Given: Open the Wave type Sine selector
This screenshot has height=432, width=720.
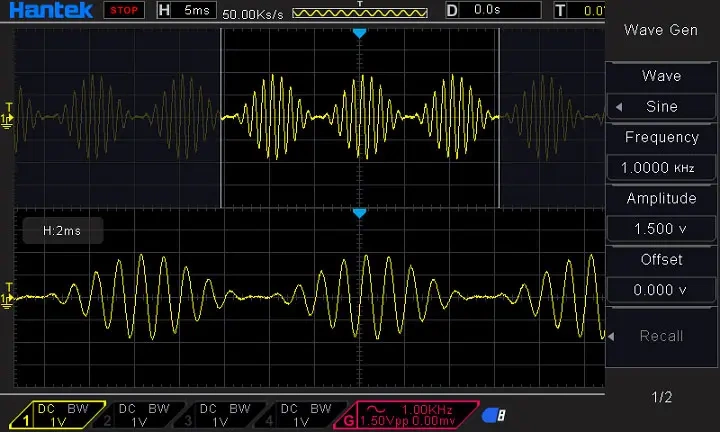Looking at the screenshot, I should (661, 107).
